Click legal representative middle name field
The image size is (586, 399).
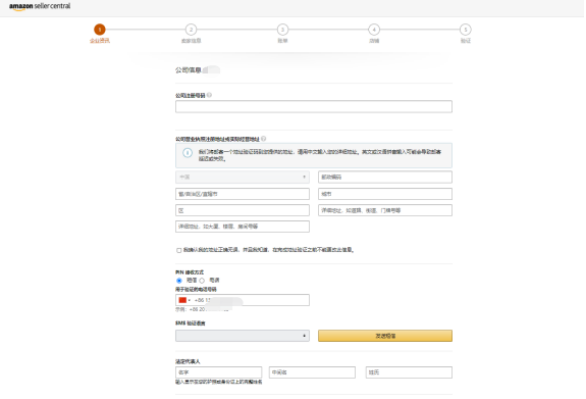(x=312, y=372)
